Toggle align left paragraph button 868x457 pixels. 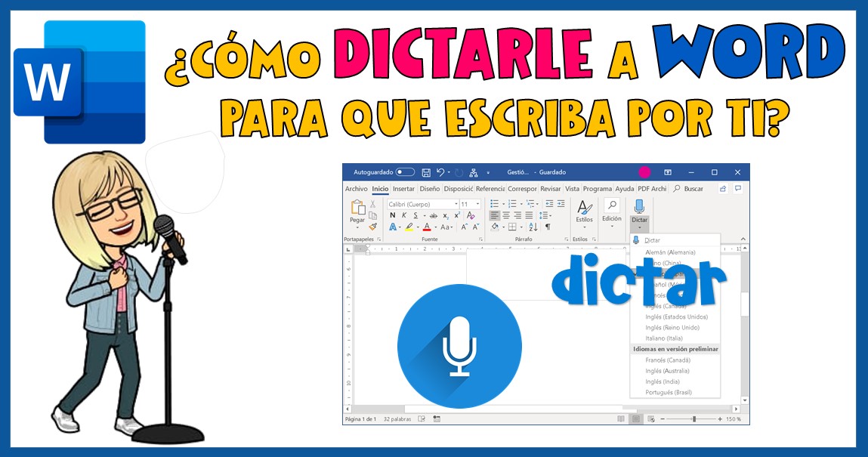point(494,215)
